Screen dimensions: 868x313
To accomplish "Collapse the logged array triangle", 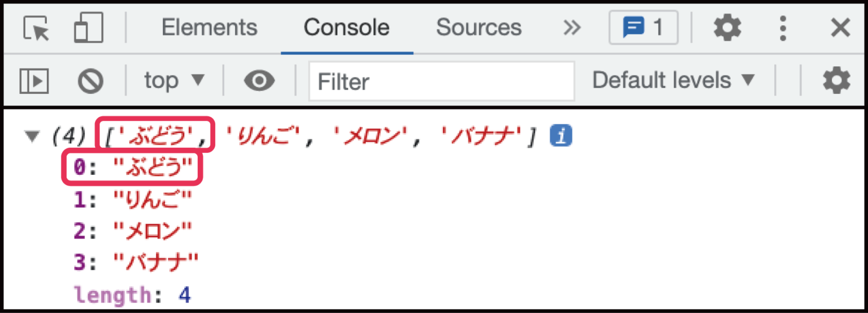I will (32, 136).
